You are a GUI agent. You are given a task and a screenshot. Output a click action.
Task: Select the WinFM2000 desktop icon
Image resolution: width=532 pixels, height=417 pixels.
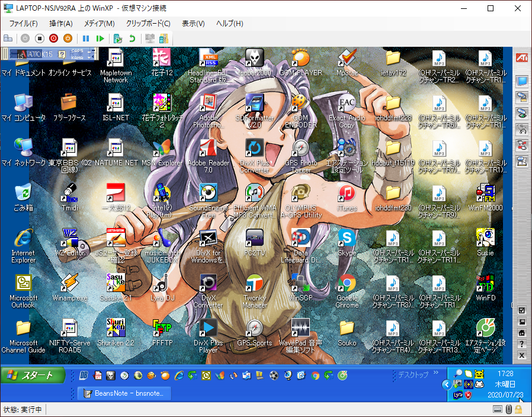485,197
